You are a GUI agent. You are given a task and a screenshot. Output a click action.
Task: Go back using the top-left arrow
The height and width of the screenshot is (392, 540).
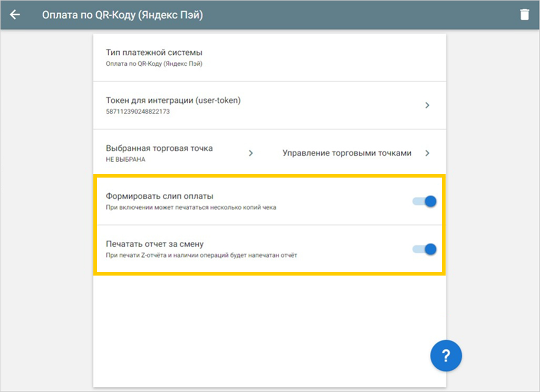point(15,15)
